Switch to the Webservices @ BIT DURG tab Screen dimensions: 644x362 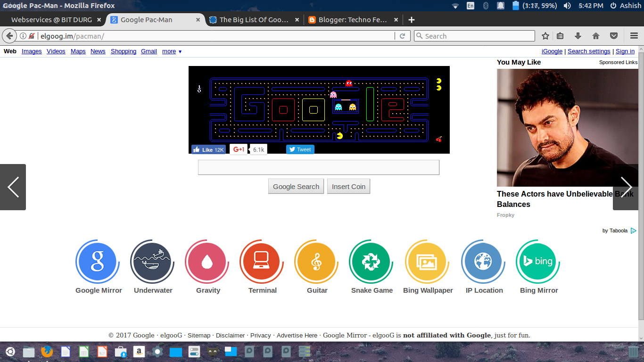coord(51,20)
